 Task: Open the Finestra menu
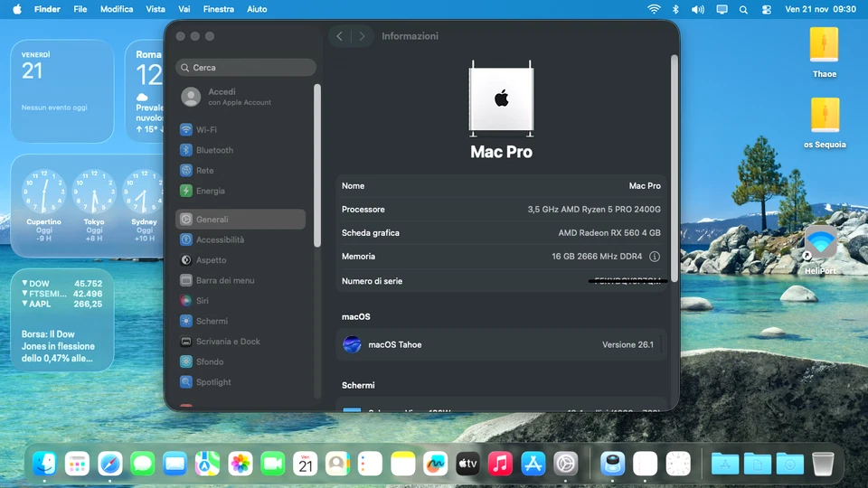pos(218,9)
